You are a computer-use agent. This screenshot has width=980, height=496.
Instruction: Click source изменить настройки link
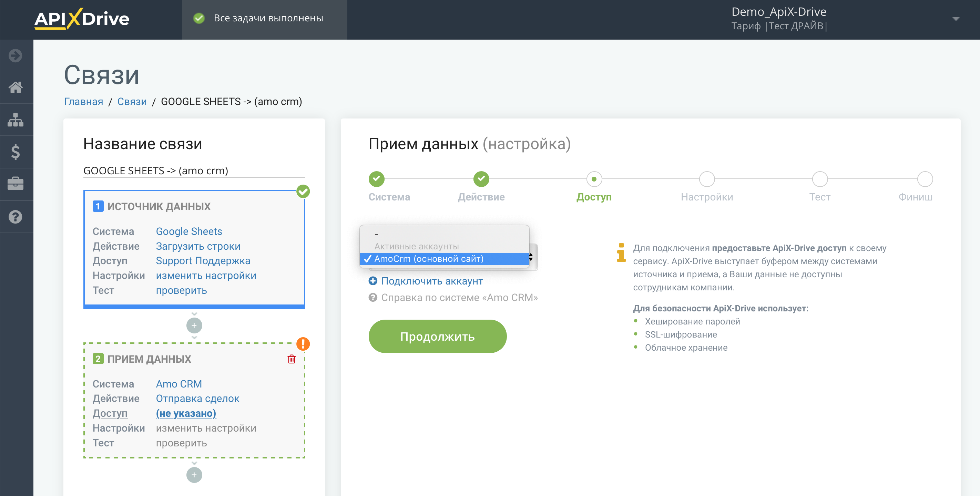[x=206, y=276]
